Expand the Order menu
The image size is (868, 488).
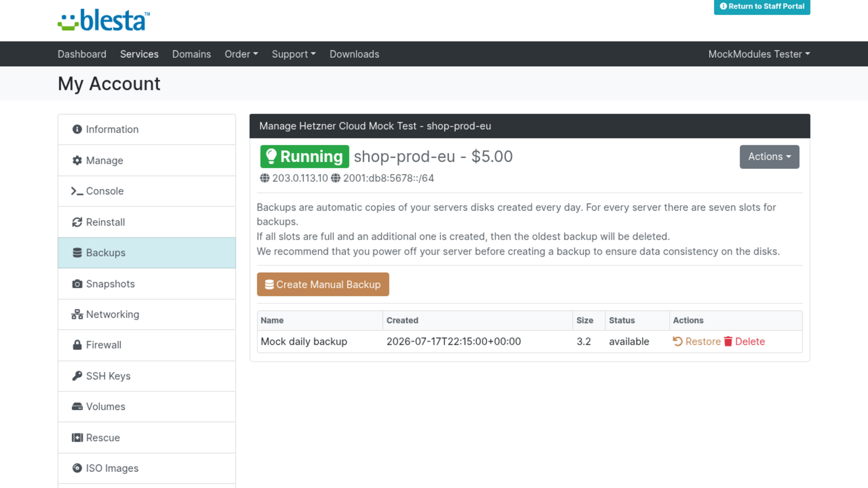(241, 54)
